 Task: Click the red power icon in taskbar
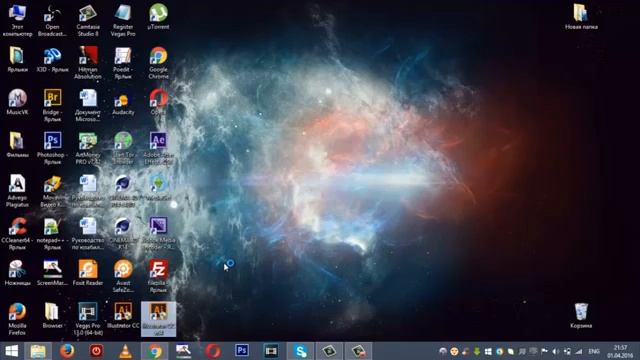coord(96,351)
